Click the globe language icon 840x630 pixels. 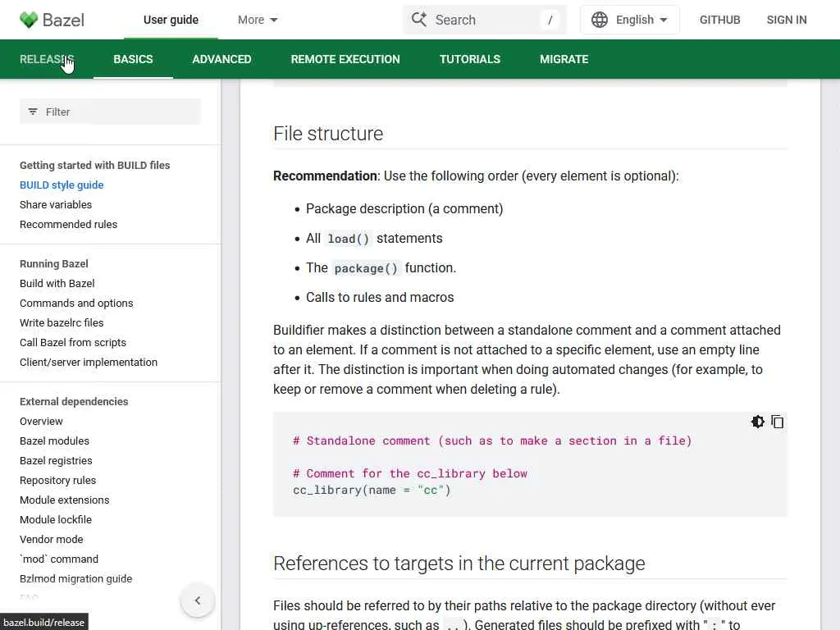tap(600, 20)
